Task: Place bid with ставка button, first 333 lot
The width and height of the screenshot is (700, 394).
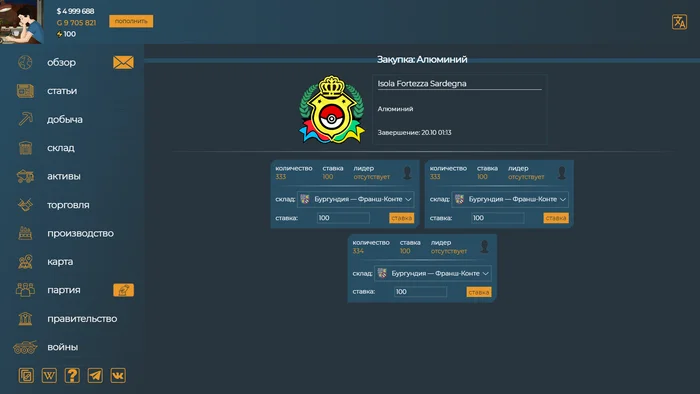Action: tap(401, 218)
